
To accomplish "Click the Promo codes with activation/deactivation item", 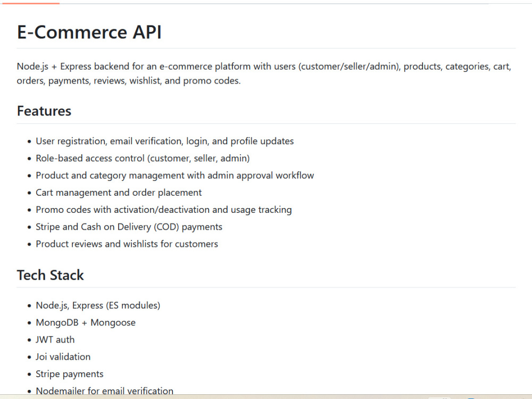I will (164, 210).
